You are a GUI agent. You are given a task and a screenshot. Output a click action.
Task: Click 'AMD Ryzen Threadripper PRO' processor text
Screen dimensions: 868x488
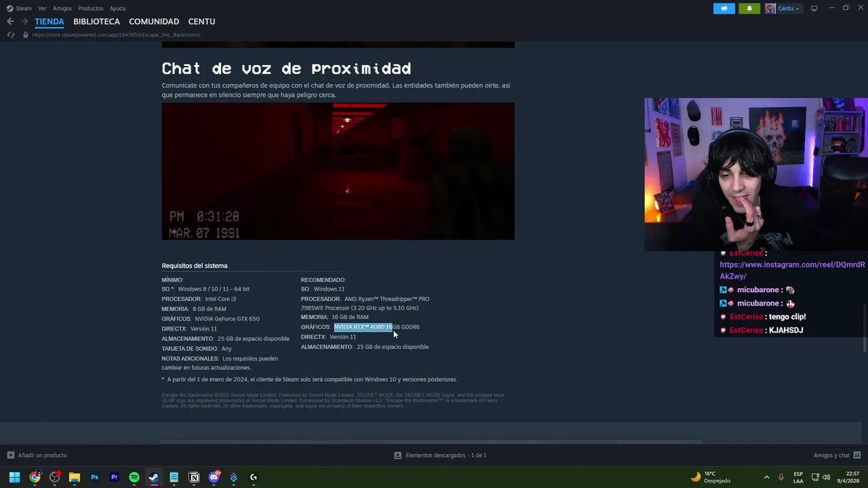387,299
